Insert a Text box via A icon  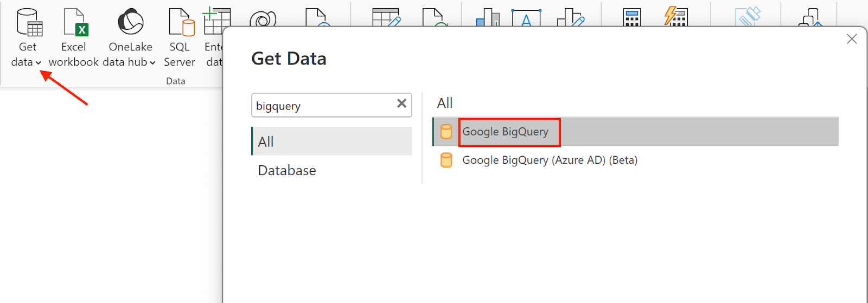[x=526, y=18]
